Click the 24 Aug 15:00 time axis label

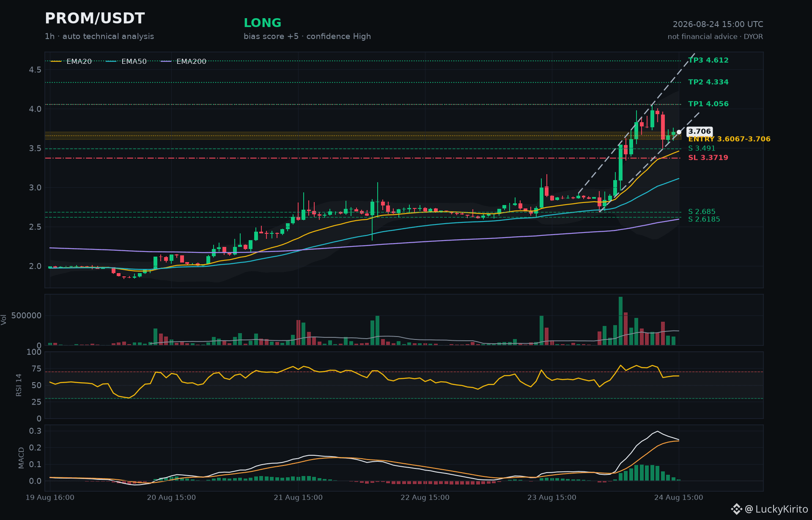[679, 498]
